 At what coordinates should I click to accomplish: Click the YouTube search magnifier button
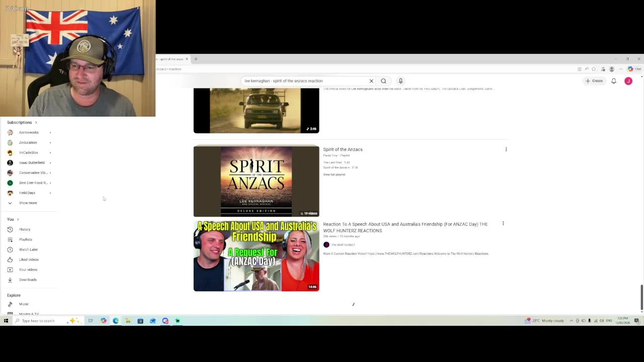[383, 81]
